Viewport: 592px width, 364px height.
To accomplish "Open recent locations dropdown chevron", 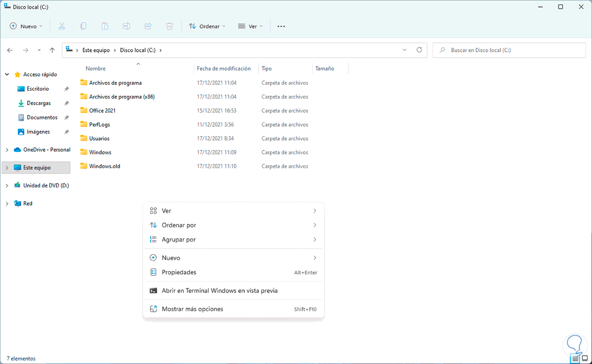I will pos(39,50).
